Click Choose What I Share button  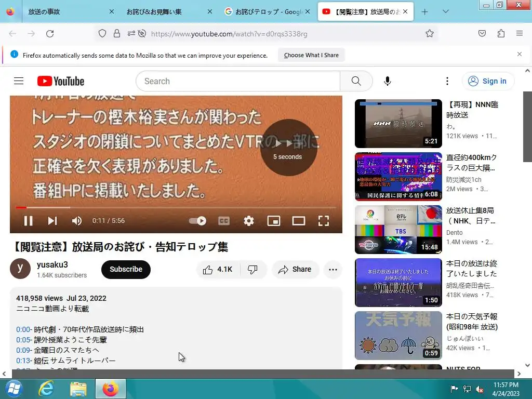pos(311,55)
